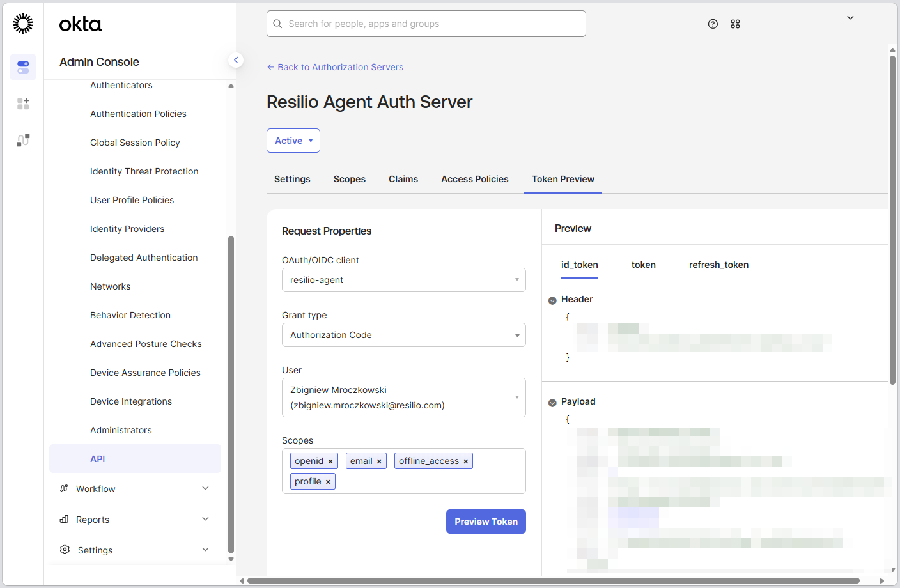Click the Reports chart icon in sidebar
This screenshot has height=588, width=900.
tap(64, 519)
